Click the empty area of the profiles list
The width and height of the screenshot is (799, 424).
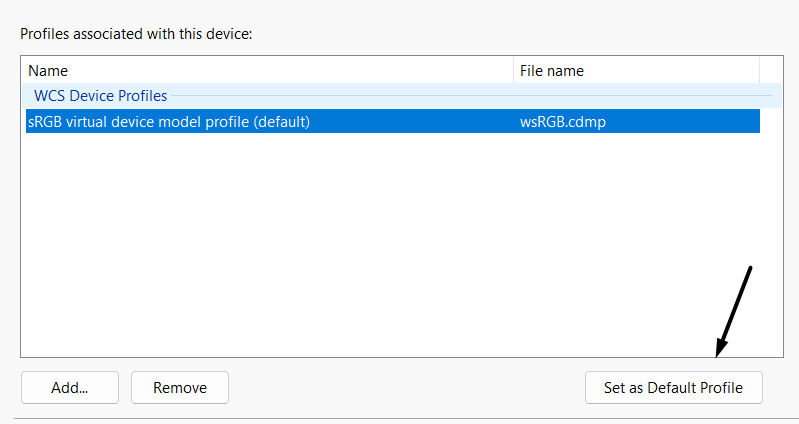[x=390, y=250]
